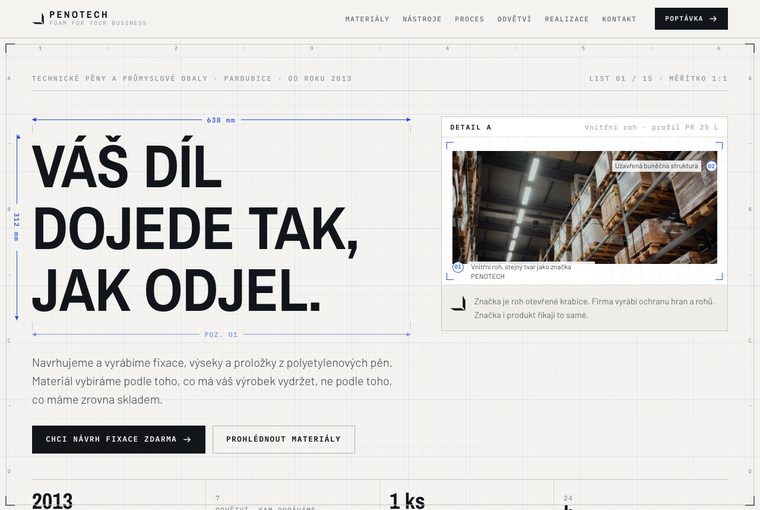Click the Penotech corner logo icon
Viewport: 760px width, 510px height.
pos(38,19)
